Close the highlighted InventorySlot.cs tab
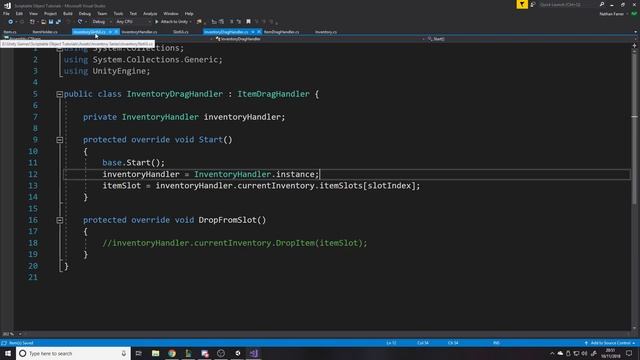 116,32
